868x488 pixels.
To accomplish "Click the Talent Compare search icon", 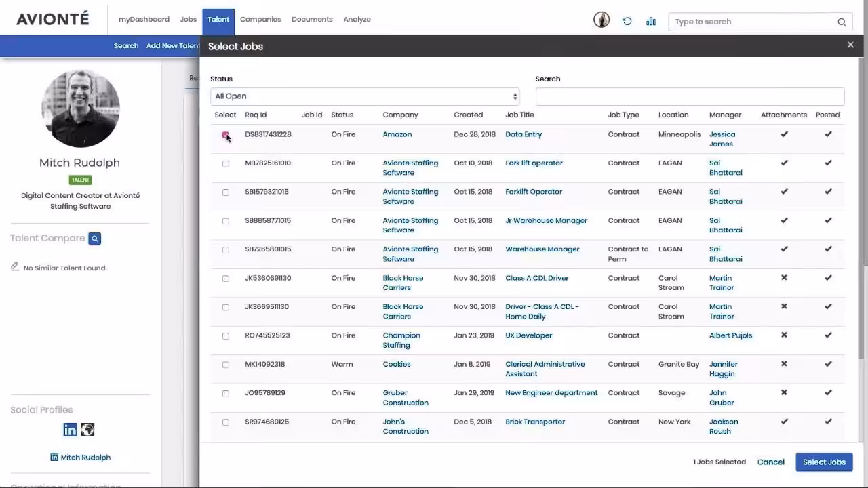I will click(95, 239).
